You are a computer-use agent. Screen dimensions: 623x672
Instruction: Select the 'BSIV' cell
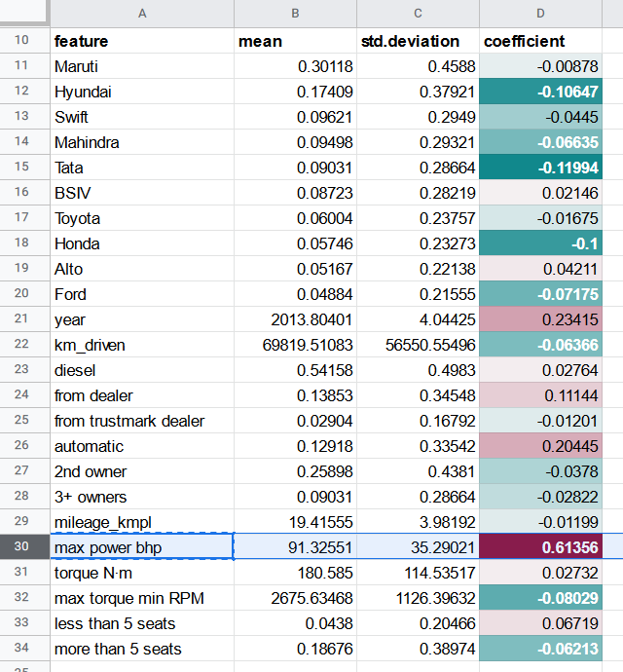pos(142,193)
